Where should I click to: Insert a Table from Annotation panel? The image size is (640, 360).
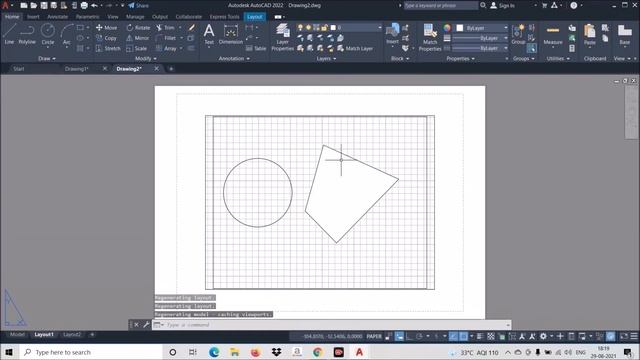[x=256, y=48]
